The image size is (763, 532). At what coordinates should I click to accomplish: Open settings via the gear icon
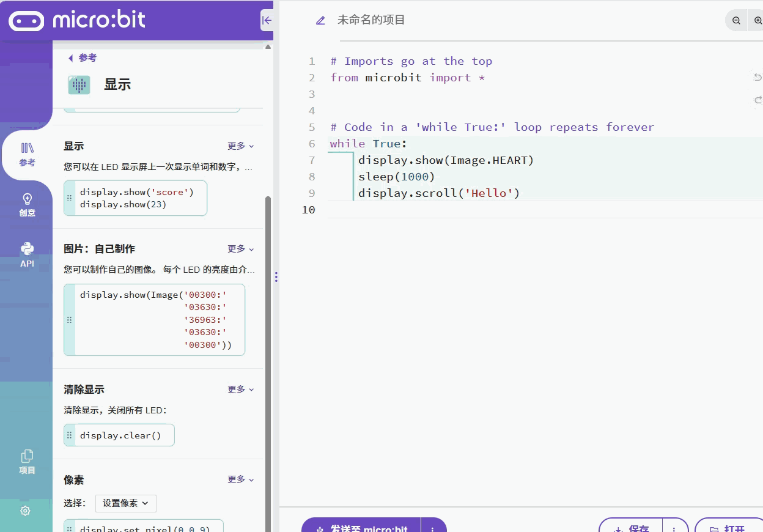click(x=25, y=511)
